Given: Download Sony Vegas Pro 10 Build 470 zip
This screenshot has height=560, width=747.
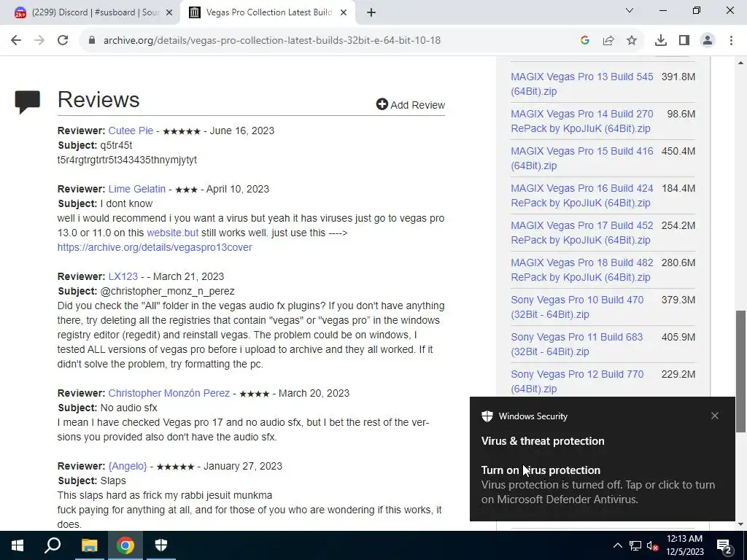Looking at the screenshot, I should point(577,307).
